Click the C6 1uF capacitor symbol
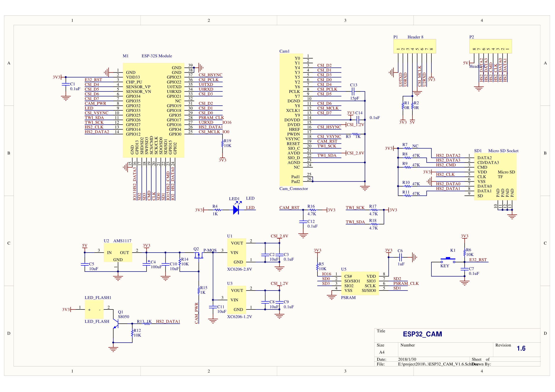Viewport: 555px width, 392px height. [x=401, y=257]
